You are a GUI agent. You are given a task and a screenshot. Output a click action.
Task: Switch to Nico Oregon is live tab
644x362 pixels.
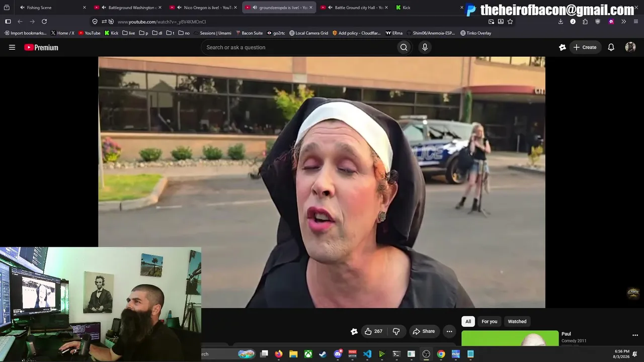(204, 8)
